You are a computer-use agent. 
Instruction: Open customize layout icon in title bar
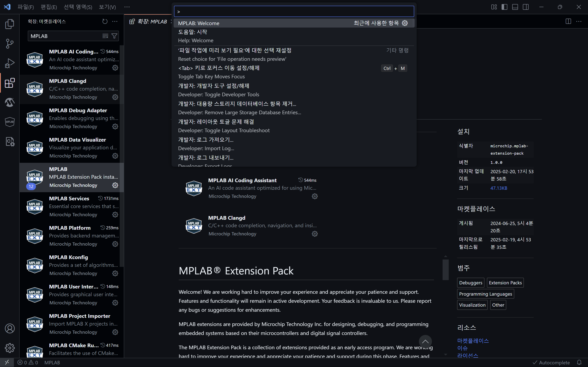coord(494,7)
